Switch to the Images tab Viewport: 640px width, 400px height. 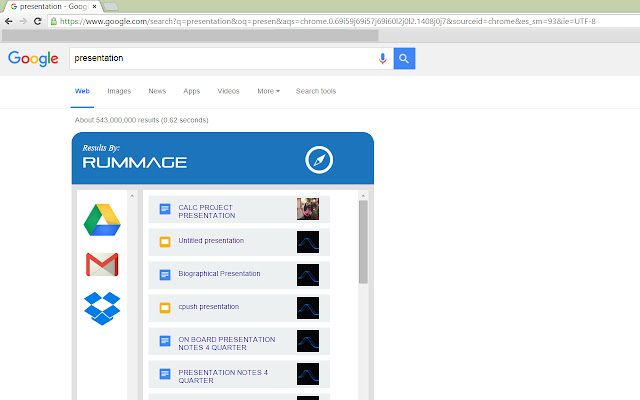point(119,91)
